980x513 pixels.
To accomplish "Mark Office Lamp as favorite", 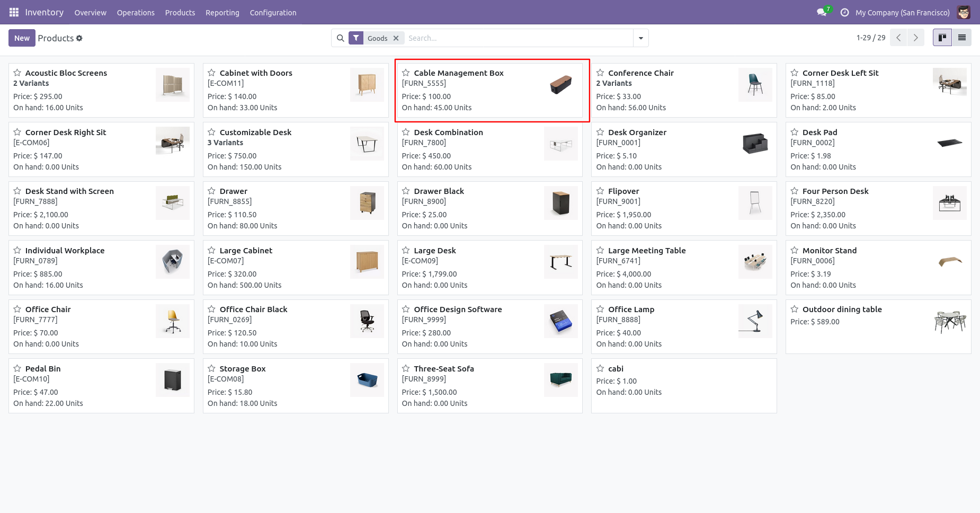I will click(x=600, y=309).
